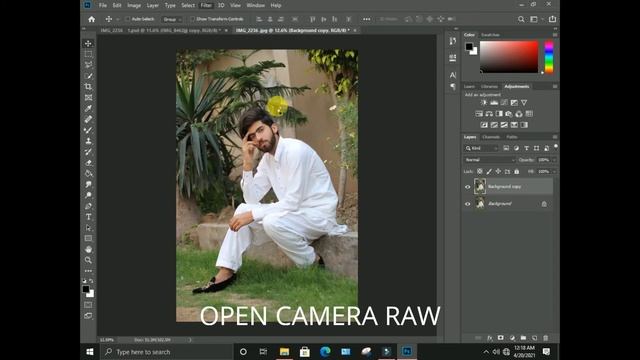The width and height of the screenshot is (640, 360).
Task: Select the Clone Stamp tool
Action: [88, 141]
